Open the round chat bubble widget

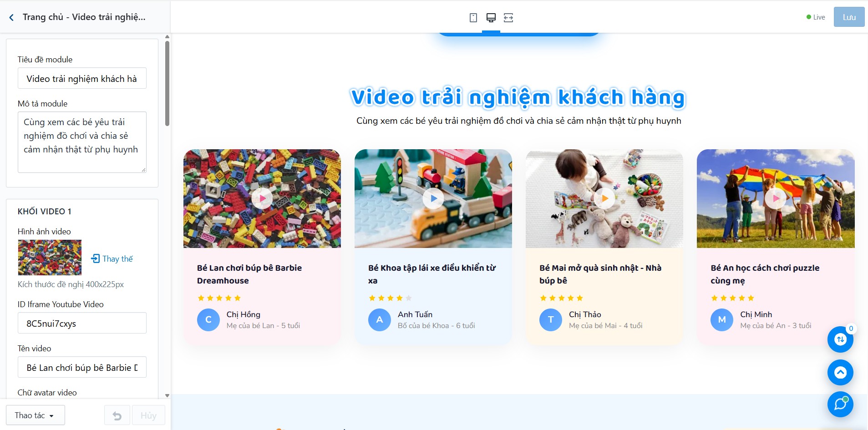point(840,405)
